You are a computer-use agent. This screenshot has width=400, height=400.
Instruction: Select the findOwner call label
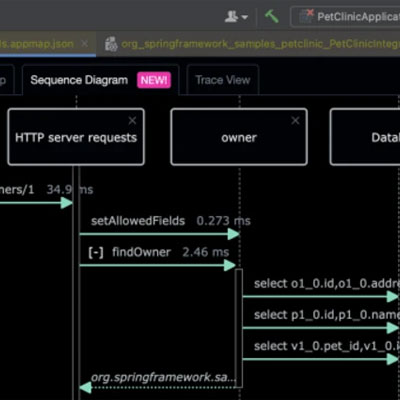pyautogui.click(x=141, y=252)
